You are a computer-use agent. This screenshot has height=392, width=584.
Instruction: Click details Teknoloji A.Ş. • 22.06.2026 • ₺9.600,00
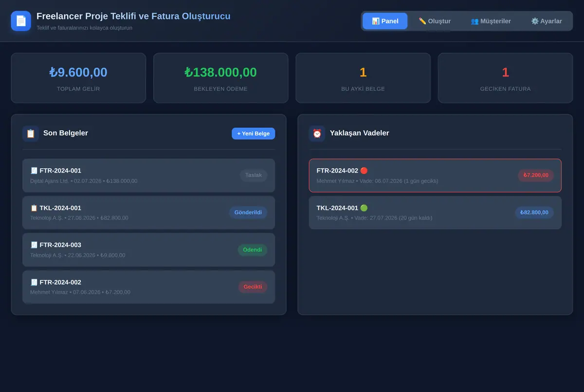[78, 255]
